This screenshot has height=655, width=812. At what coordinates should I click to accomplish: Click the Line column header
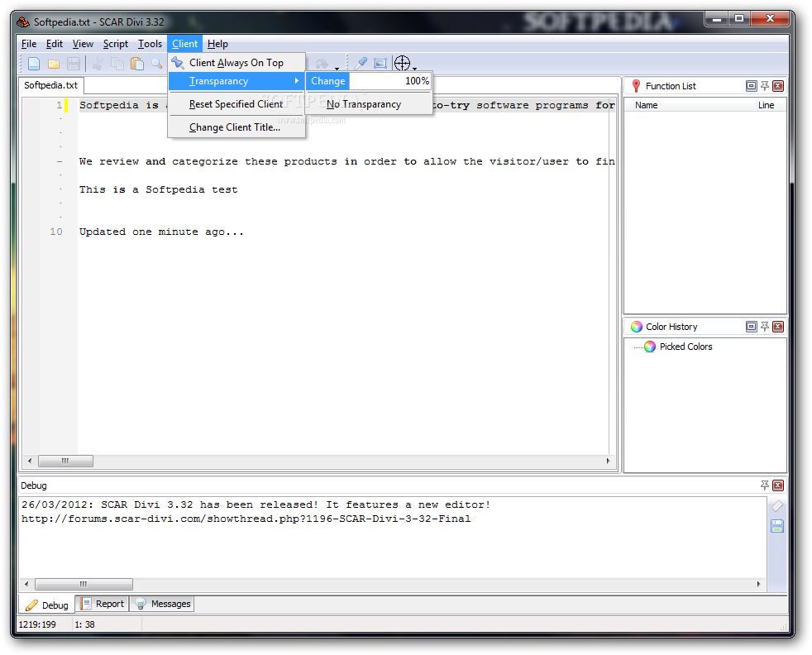coord(767,105)
